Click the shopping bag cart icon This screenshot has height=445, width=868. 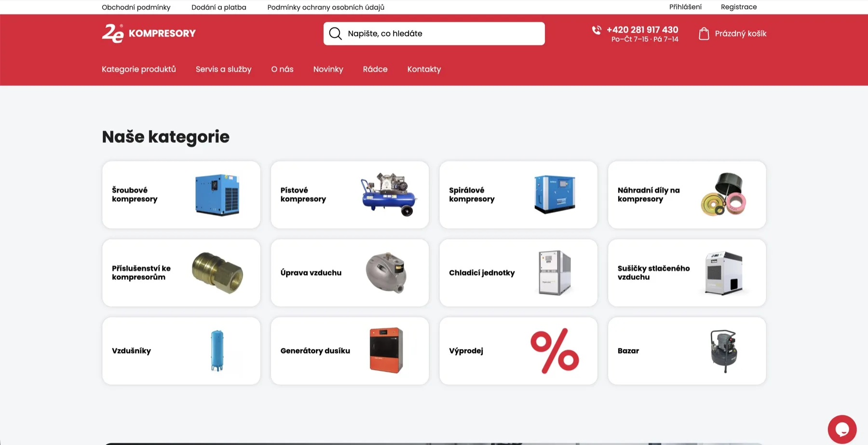704,33
